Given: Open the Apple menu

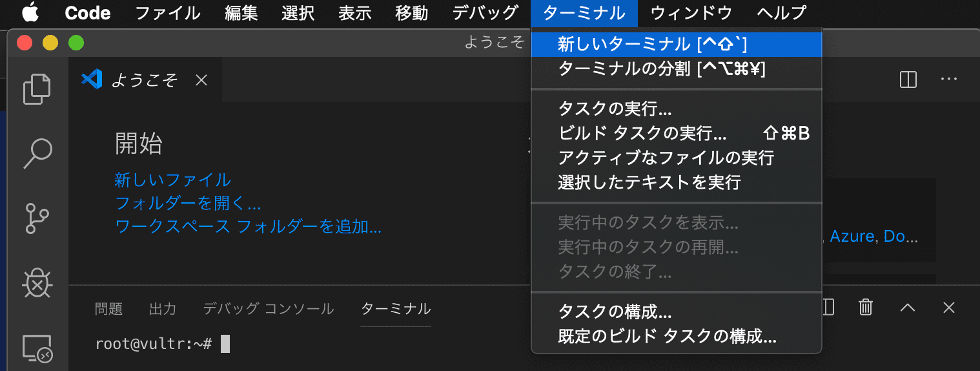Looking at the screenshot, I should pos(30,12).
